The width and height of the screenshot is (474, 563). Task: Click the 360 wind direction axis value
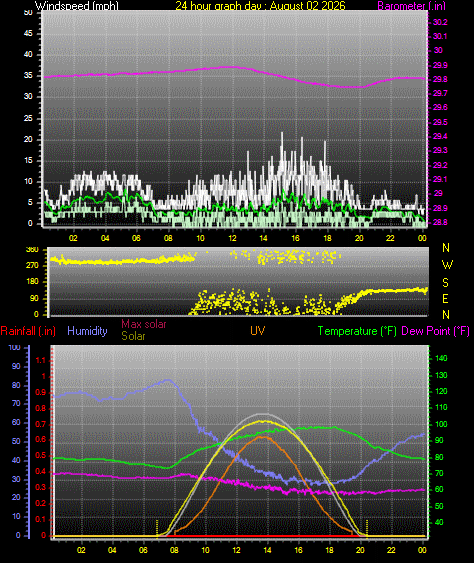[32, 250]
